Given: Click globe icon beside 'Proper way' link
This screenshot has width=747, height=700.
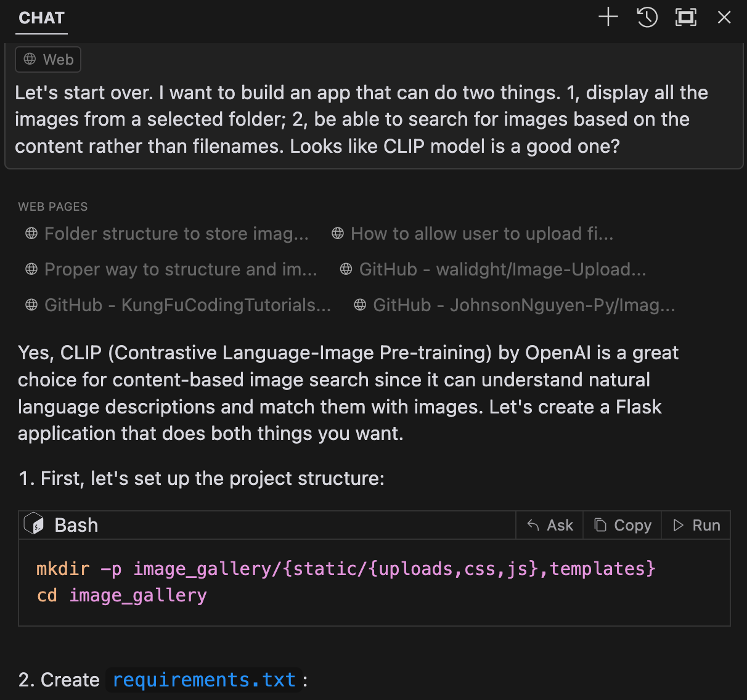Looking at the screenshot, I should [31, 269].
